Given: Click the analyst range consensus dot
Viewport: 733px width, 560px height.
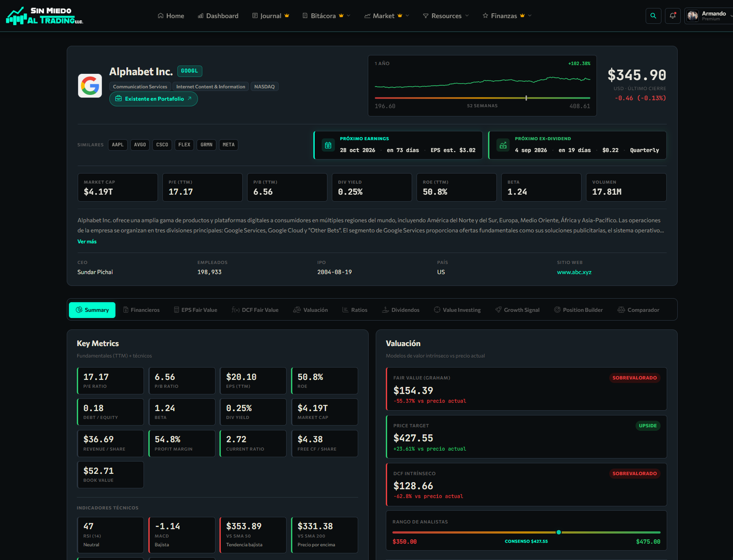Looking at the screenshot, I should pyautogui.click(x=558, y=532).
